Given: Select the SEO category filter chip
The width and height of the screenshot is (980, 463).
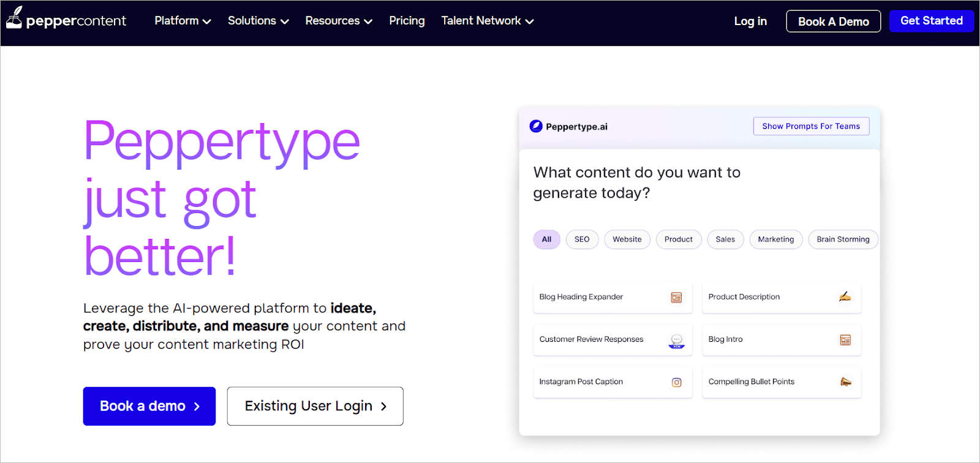Looking at the screenshot, I should 582,239.
